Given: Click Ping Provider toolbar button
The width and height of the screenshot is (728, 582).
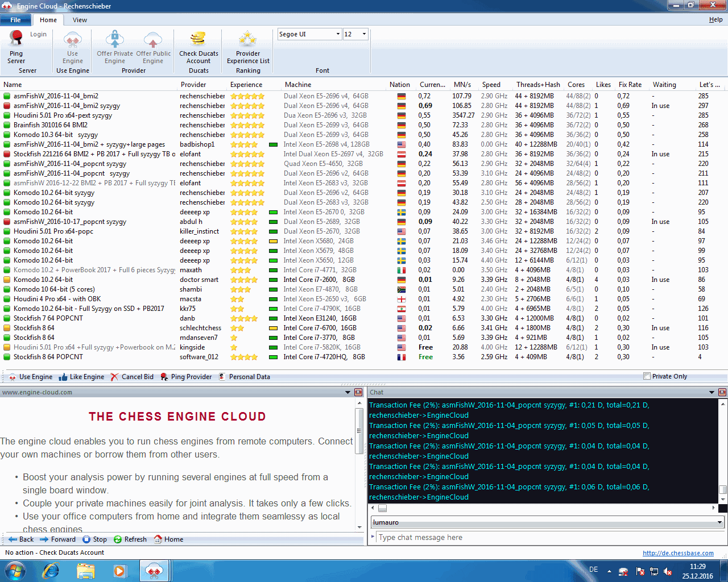Looking at the screenshot, I should tap(186, 377).
